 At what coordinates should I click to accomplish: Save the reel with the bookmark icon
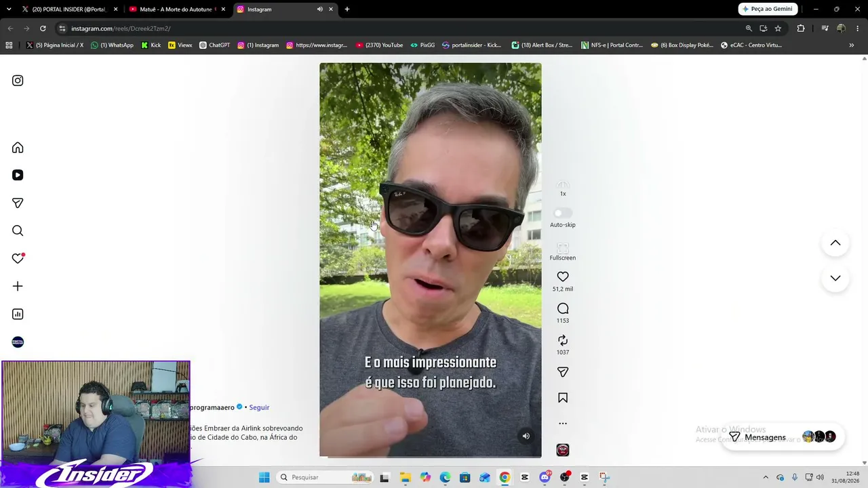point(563,398)
